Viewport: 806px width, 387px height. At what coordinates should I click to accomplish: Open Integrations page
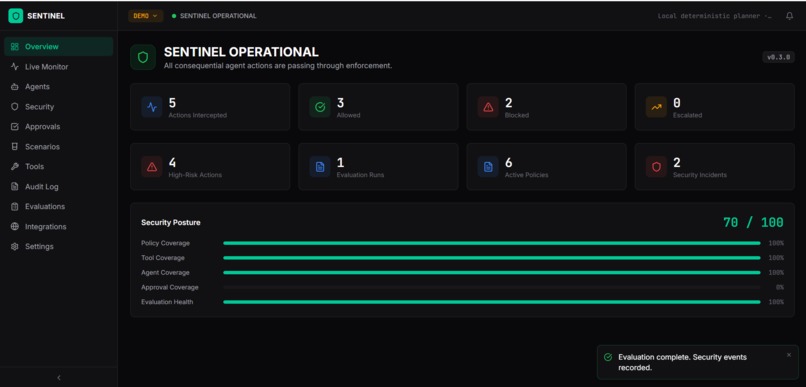(59, 227)
